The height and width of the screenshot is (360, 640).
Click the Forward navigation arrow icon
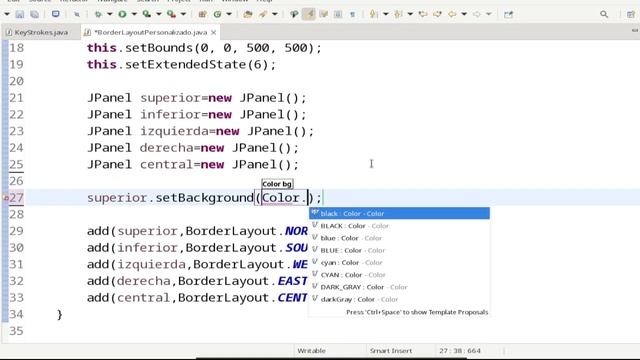click(476, 14)
